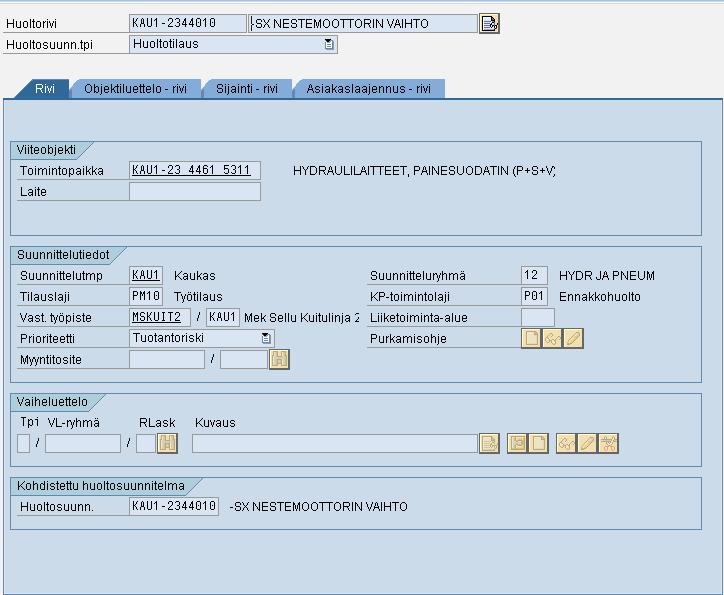Click the Viiteobjekti section header
This screenshot has width=724, height=595.
(x=46, y=150)
